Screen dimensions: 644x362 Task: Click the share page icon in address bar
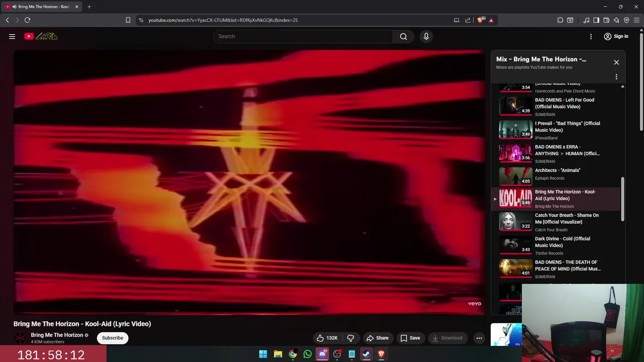click(x=468, y=20)
